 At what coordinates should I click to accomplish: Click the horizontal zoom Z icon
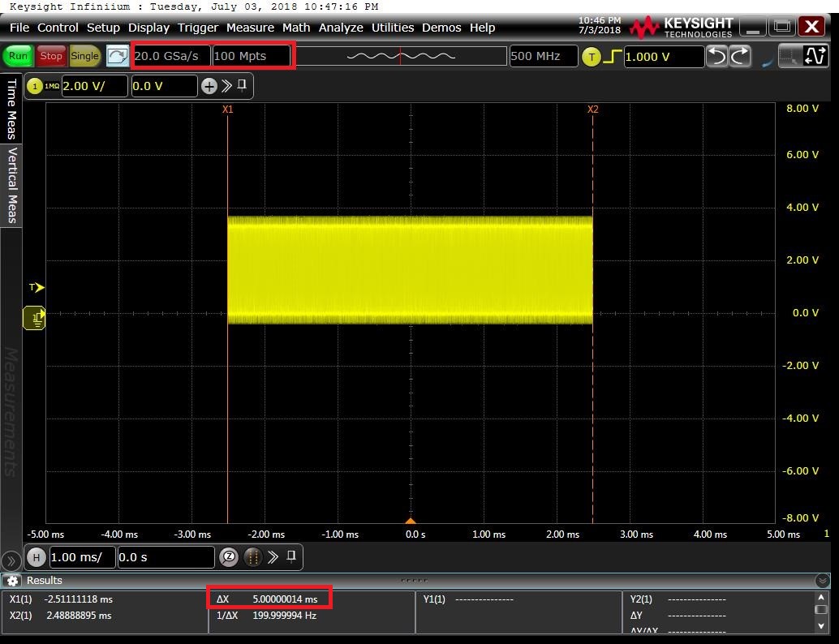click(229, 557)
